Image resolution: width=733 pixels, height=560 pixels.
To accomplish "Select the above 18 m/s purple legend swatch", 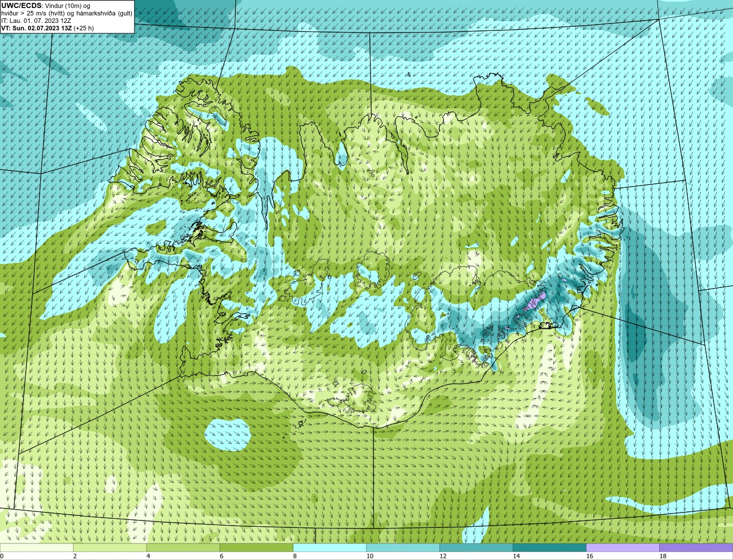I will click(x=696, y=548).
